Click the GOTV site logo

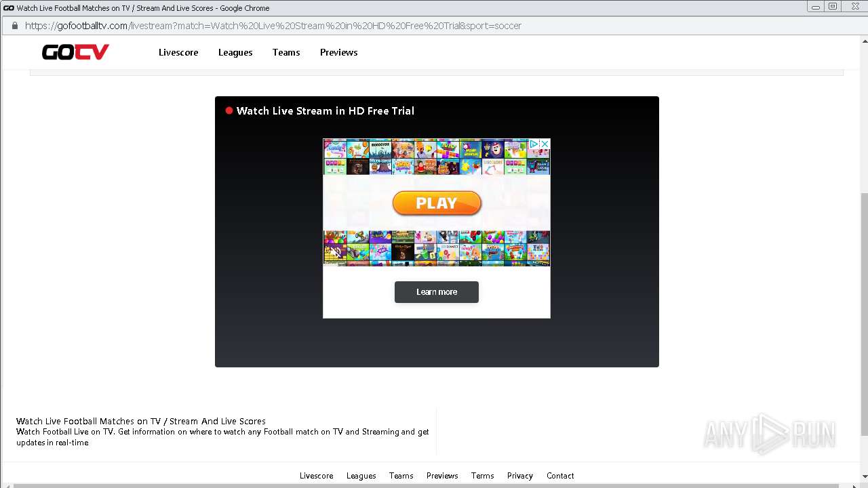coord(75,52)
